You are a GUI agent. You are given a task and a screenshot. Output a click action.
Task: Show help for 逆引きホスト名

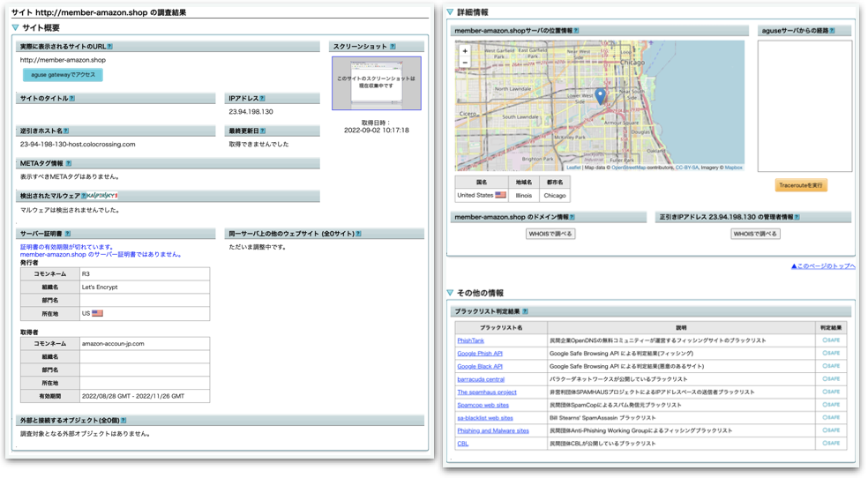click(66, 131)
